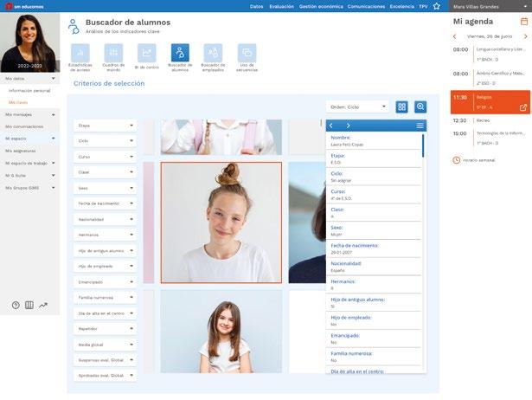Open the Orden: Ciclo dropdown
Image resolution: width=532 pixels, height=400 pixels.
pyautogui.click(x=357, y=107)
